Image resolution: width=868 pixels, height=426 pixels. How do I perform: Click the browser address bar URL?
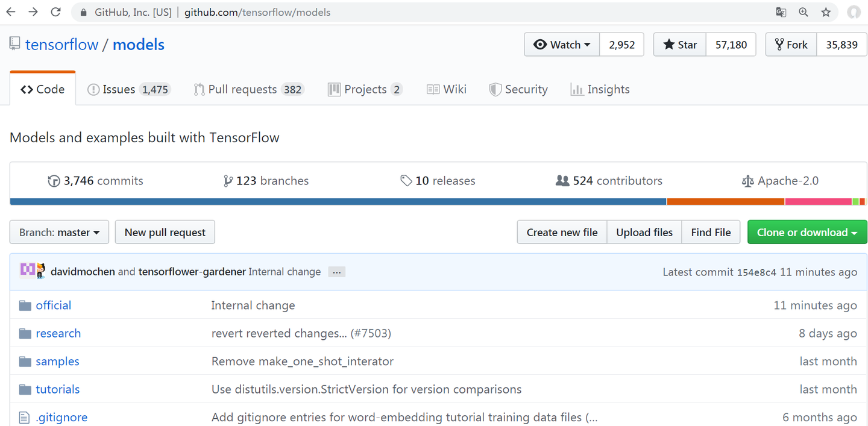[257, 12]
